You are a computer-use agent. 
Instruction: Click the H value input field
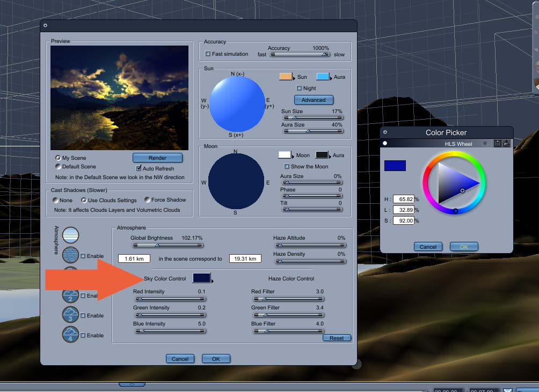point(404,199)
